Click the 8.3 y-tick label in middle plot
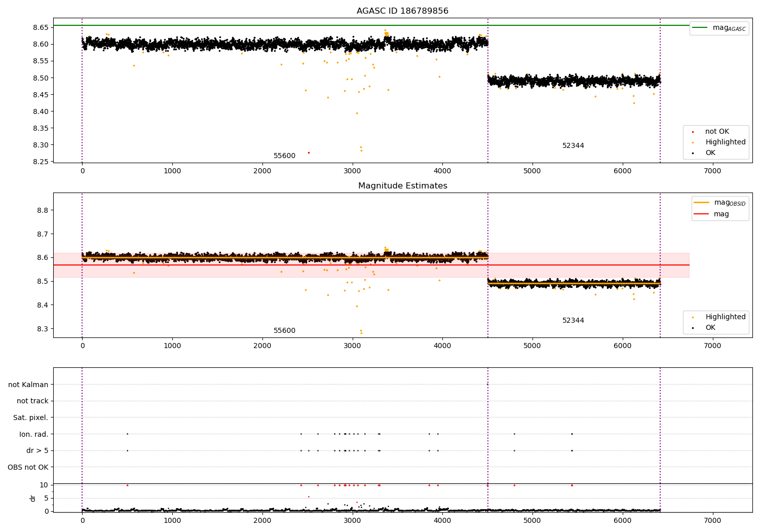 click(x=44, y=329)
